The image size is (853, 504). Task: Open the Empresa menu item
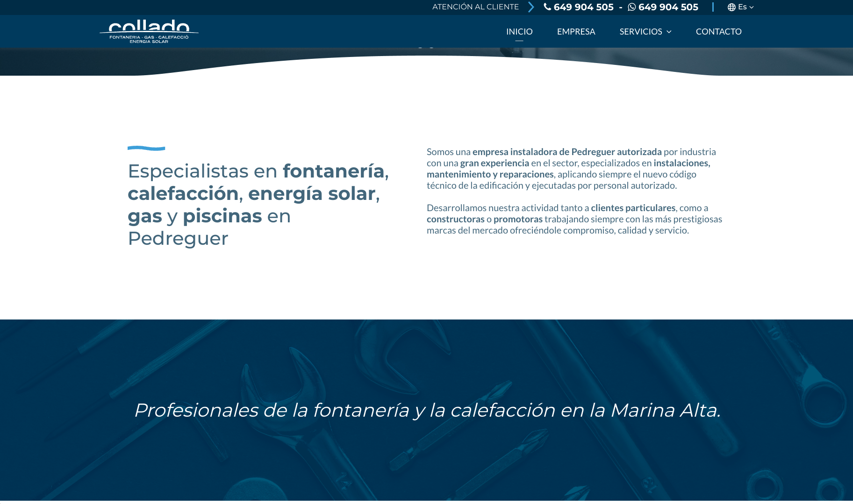click(576, 31)
